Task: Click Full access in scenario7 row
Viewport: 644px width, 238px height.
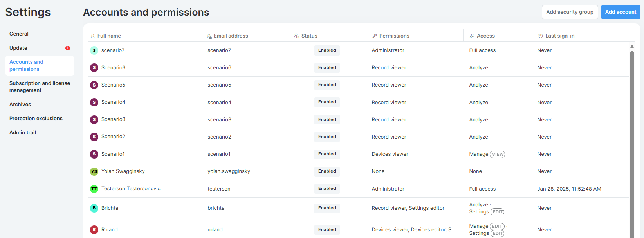Action: tap(482, 50)
